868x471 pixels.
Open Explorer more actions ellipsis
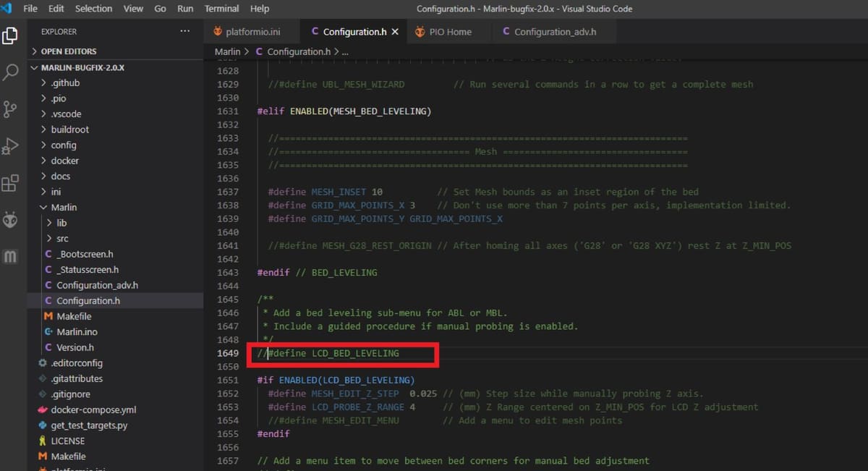[x=185, y=31]
